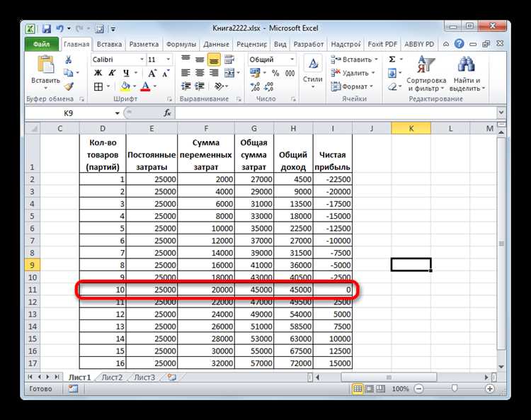Click the insert function fx button
The height and width of the screenshot is (420, 531).
click(167, 113)
